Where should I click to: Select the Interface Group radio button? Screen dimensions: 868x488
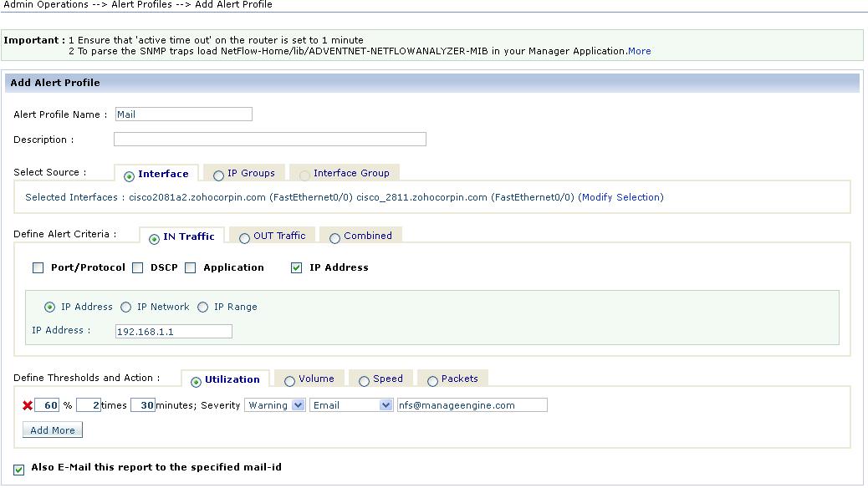tap(304, 175)
